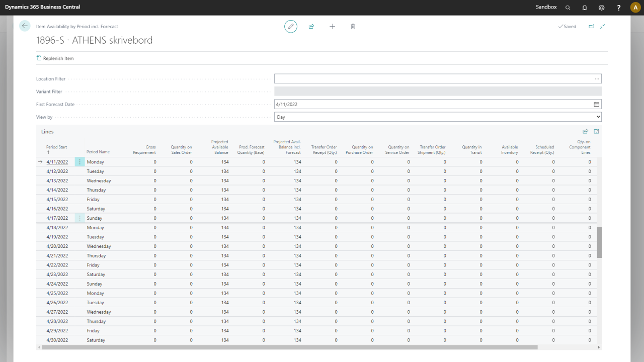Click the share icon in page header
Viewport: 644px width, 362px height.
point(311,27)
